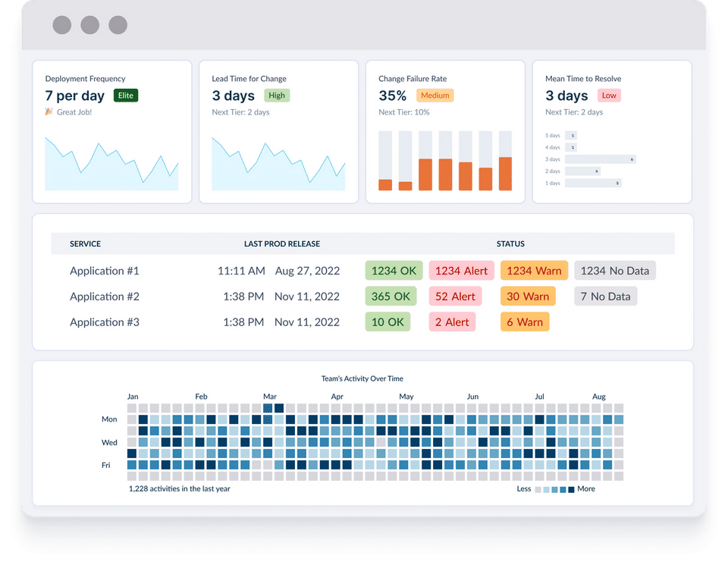Select the 11:11 AM release time
The height and width of the screenshot is (565, 728).
click(x=241, y=271)
